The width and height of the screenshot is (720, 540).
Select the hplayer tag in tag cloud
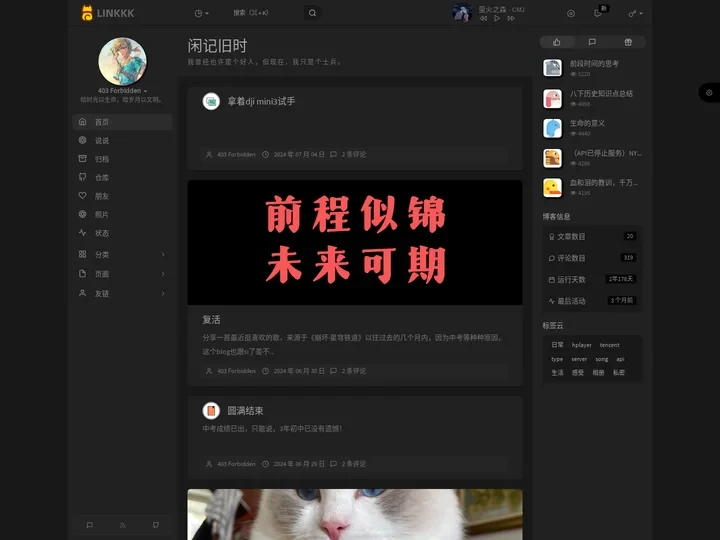581,345
